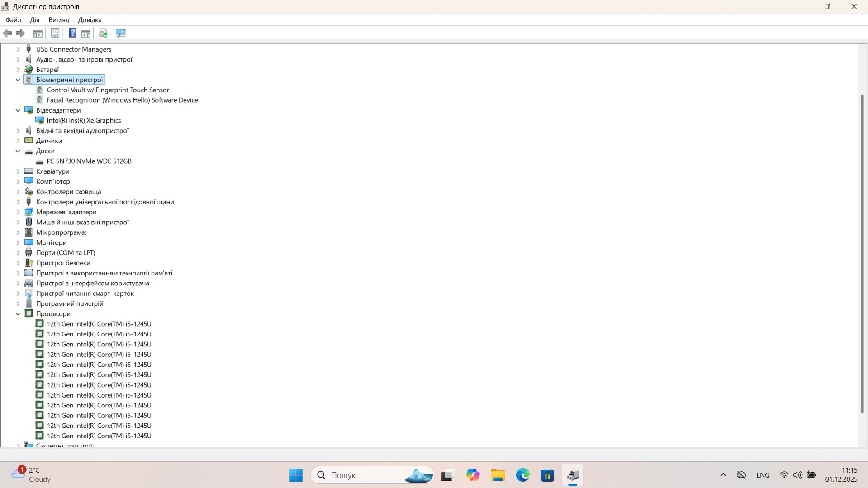Collapse the Відеоадаптери category
The width and height of the screenshot is (868, 488).
click(x=18, y=110)
